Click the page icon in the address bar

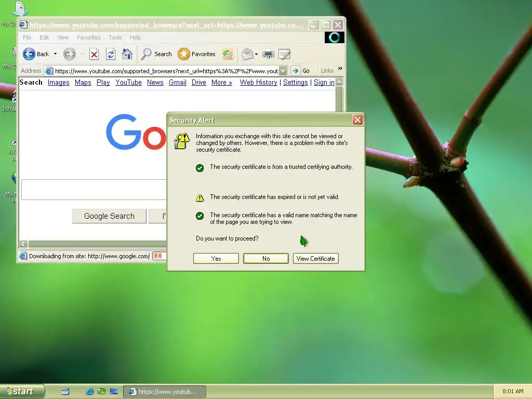coord(49,71)
